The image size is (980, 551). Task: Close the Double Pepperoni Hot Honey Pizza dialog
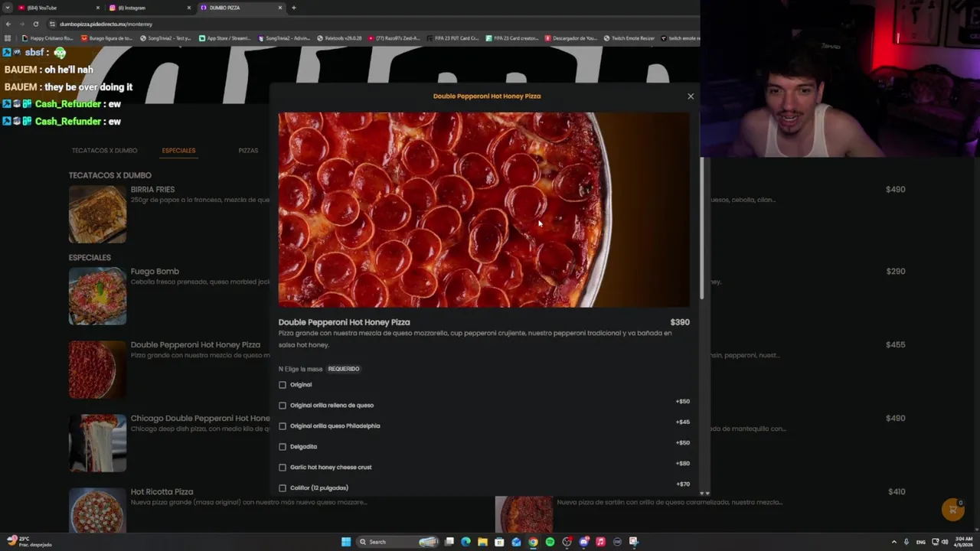click(691, 96)
